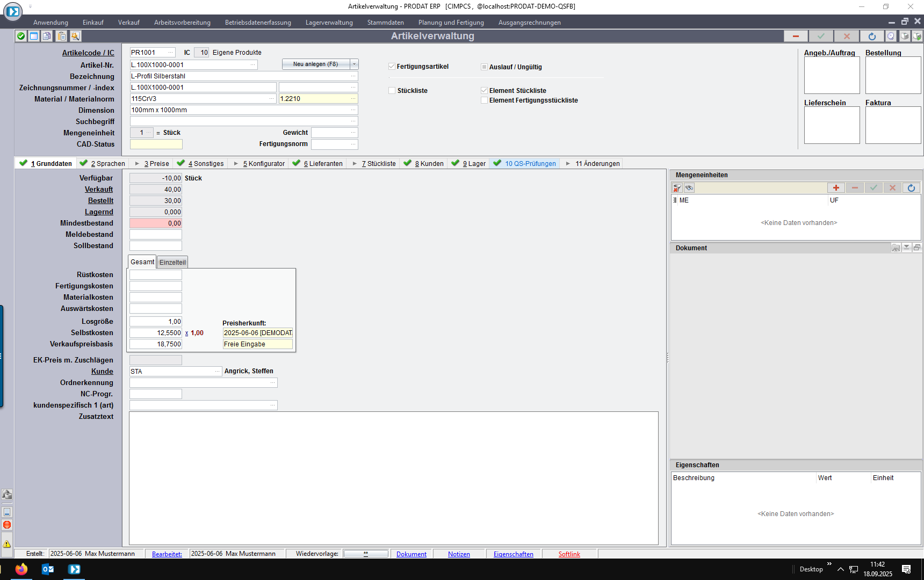
Task: Enable the Stückliste checkbox
Action: (x=392, y=91)
